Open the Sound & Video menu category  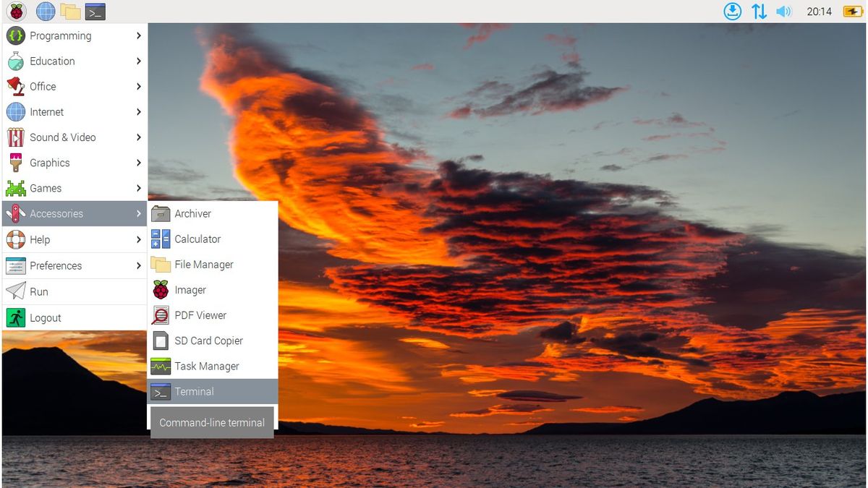[62, 137]
